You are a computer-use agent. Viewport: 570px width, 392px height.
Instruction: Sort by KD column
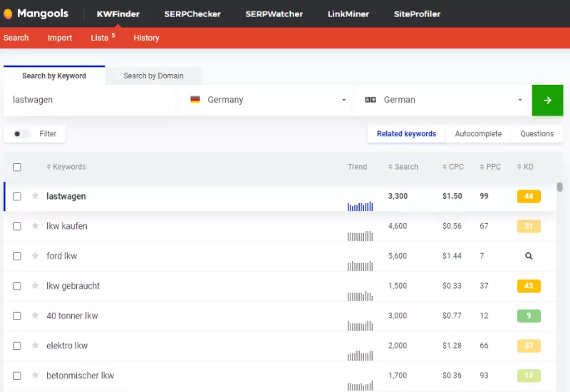[525, 167]
